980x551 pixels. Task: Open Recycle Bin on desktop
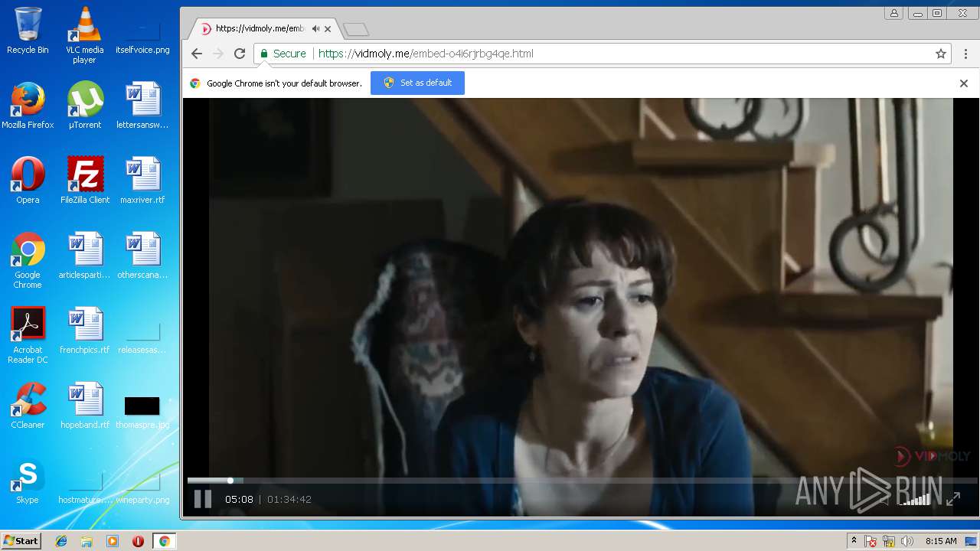click(28, 31)
